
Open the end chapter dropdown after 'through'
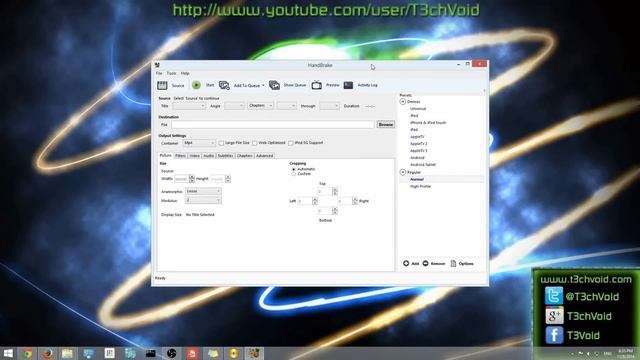tap(329, 106)
